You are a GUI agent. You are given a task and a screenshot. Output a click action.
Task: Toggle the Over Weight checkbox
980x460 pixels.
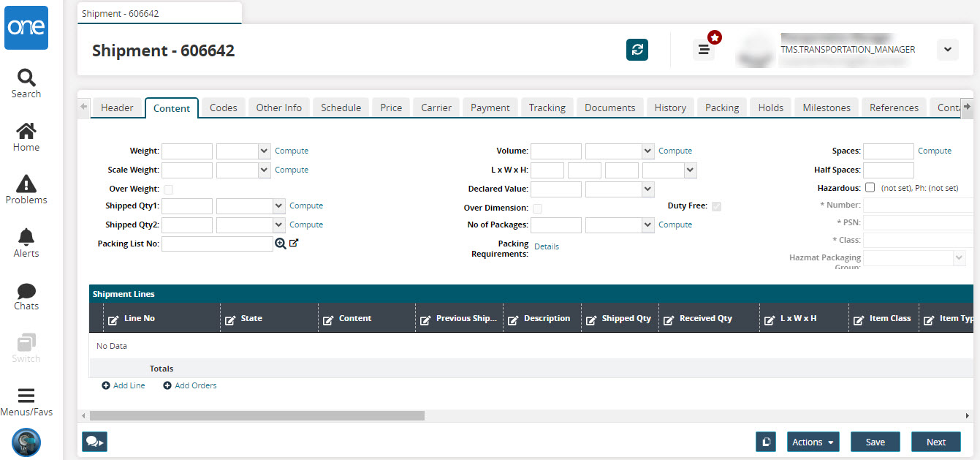pos(168,189)
